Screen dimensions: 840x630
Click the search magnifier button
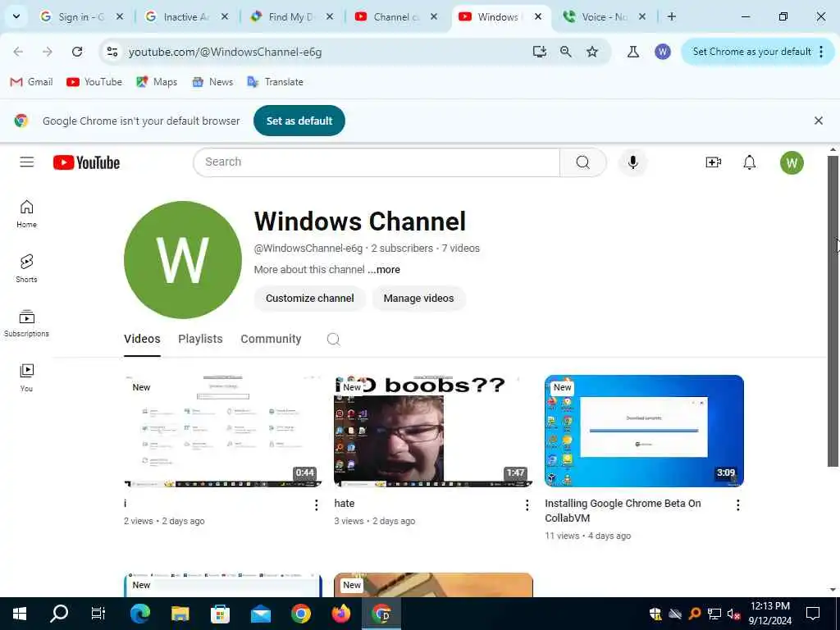583,162
